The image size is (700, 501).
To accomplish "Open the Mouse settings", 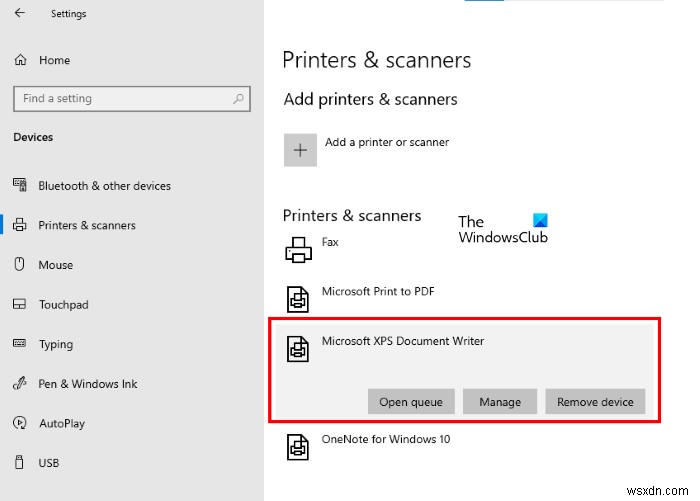I will 56,265.
